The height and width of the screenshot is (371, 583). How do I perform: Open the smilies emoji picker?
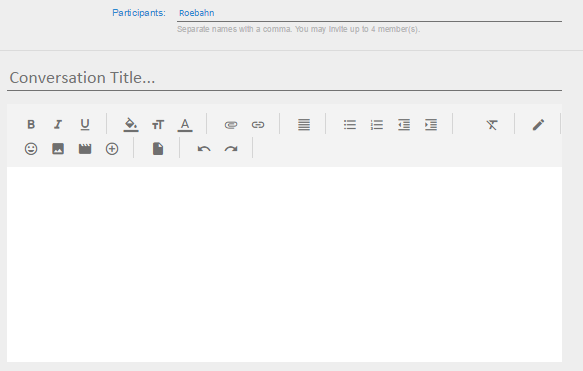coord(31,149)
